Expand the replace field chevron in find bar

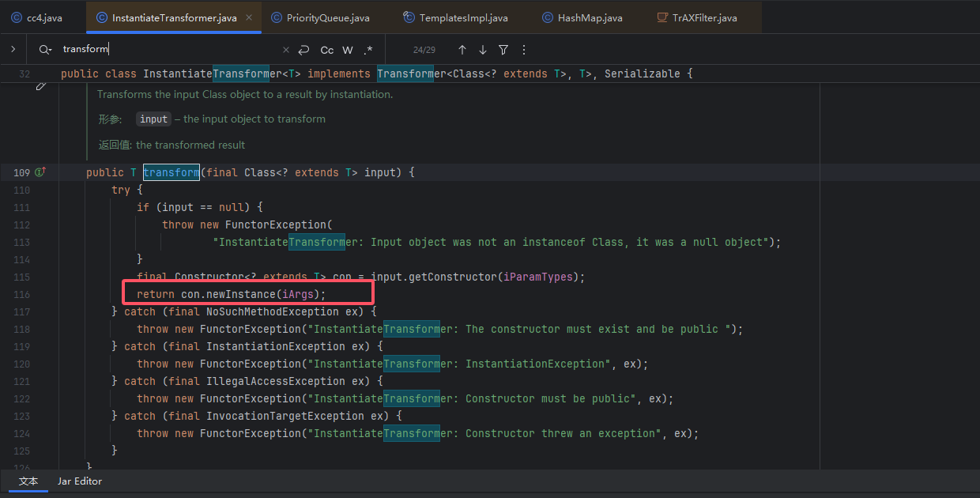13,49
